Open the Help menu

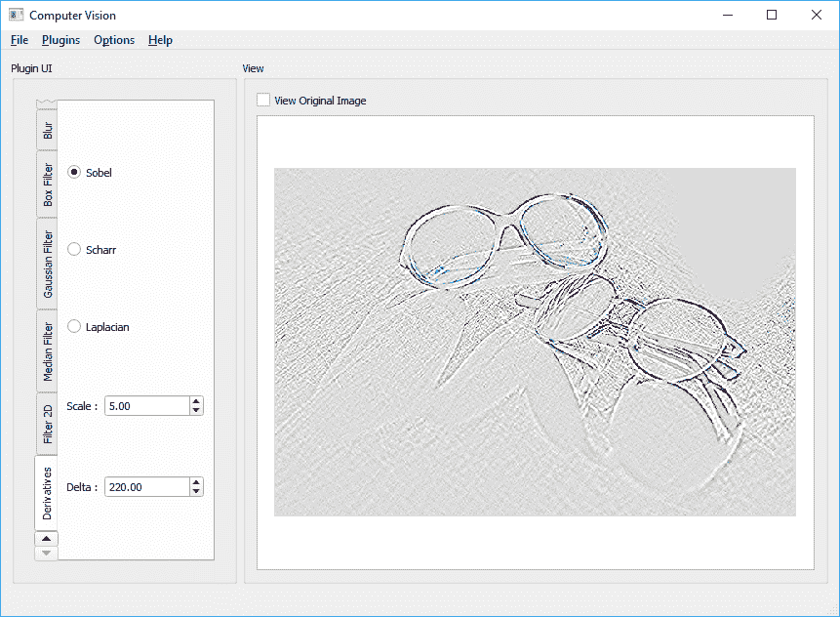[160, 40]
